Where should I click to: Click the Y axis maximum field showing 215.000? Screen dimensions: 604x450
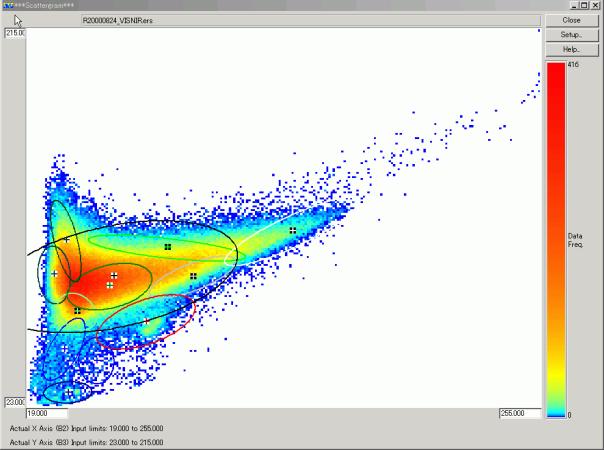15,33
